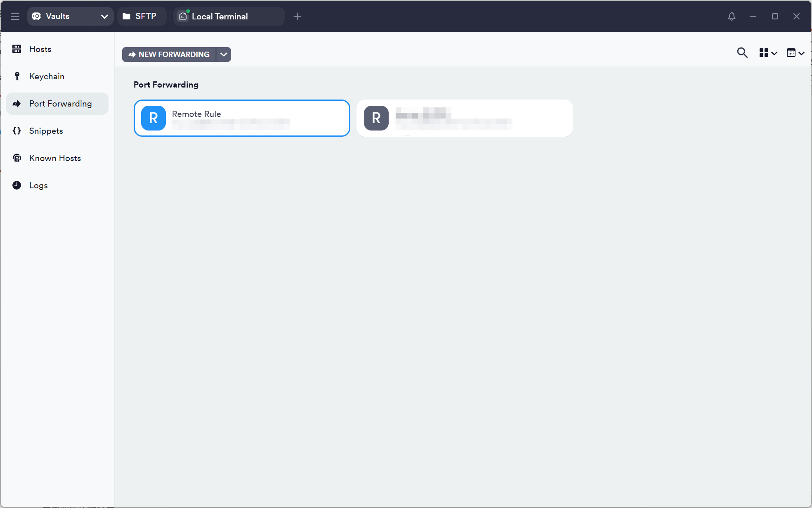Open the Known Hosts sidebar item
This screenshot has height=508, width=812.
click(x=55, y=158)
